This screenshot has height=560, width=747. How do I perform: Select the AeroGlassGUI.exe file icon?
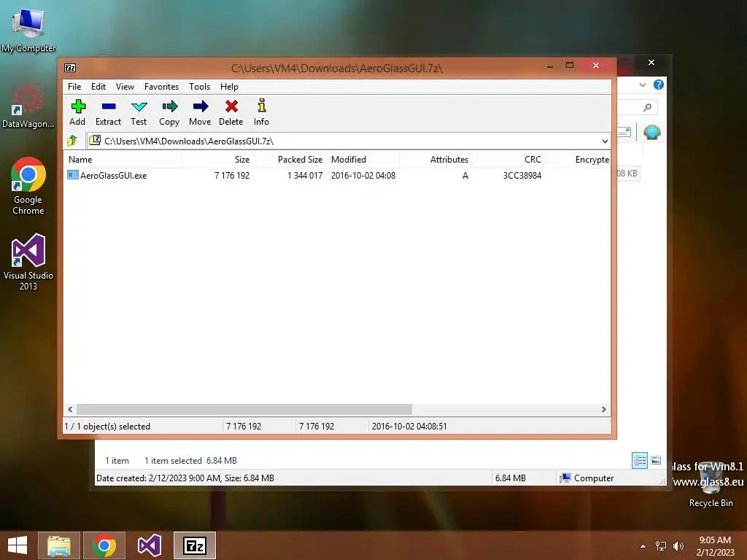pyautogui.click(x=72, y=175)
